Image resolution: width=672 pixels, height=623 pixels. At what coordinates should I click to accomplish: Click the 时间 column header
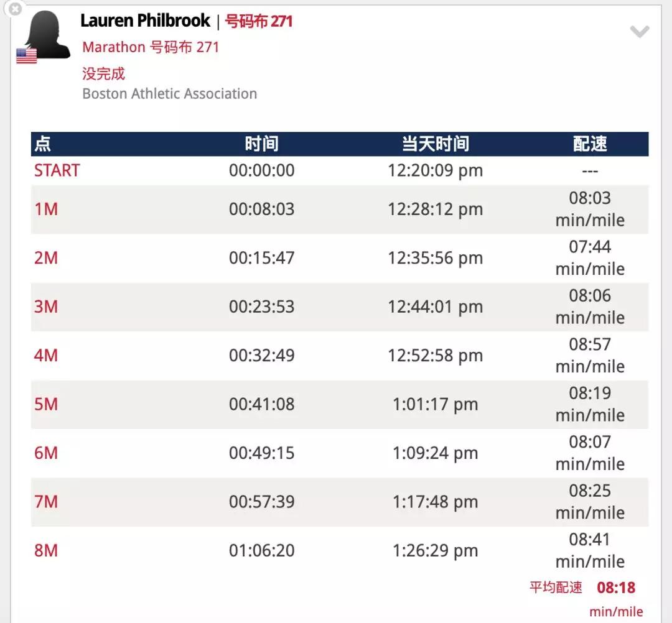pyautogui.click(x=261, y=144)
